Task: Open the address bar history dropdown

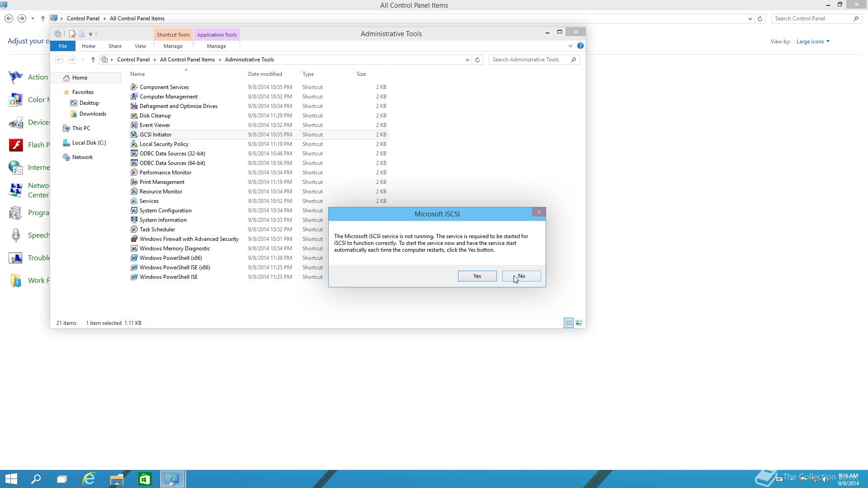Action: (467, 60)
